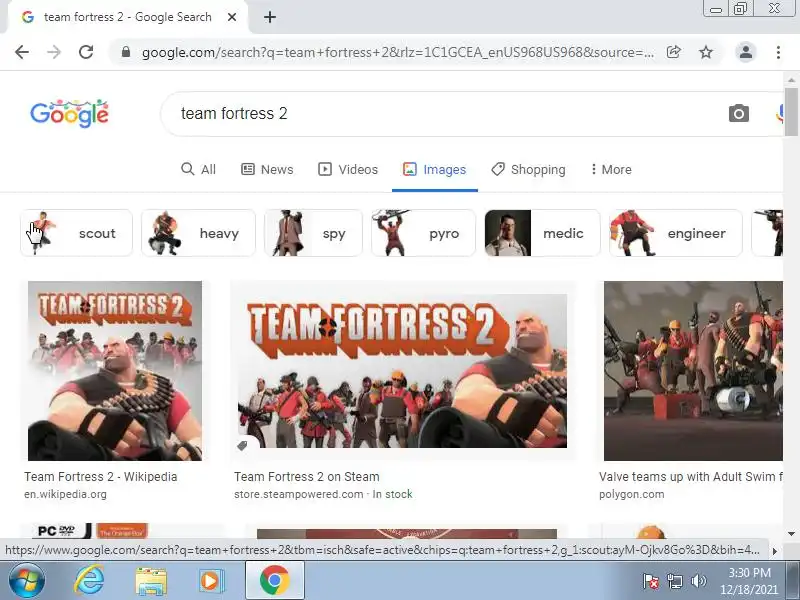Click the Google holiday logo
800x600 pixels.
(x=69, y=113)
